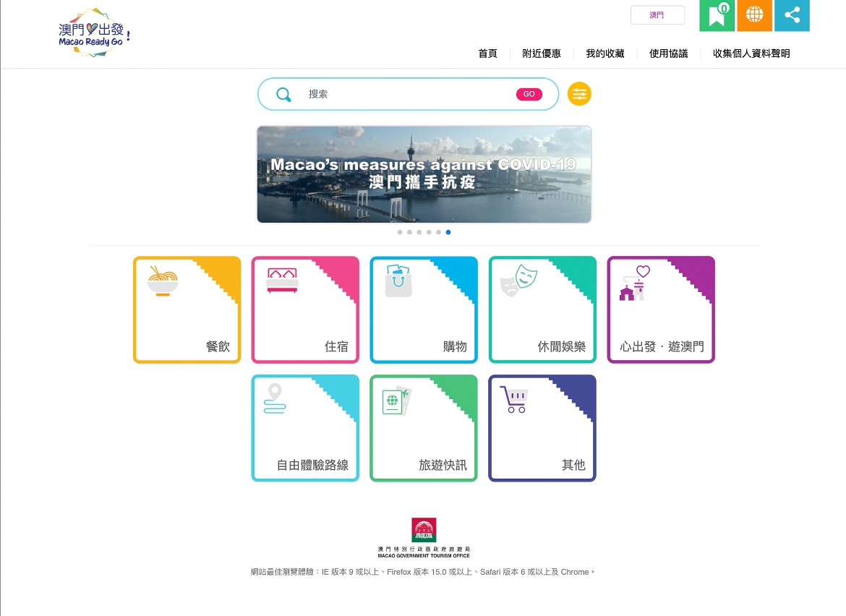846x616 pixels.
Task: Open the 購物 shopping category tile
Action: (424, 309)
